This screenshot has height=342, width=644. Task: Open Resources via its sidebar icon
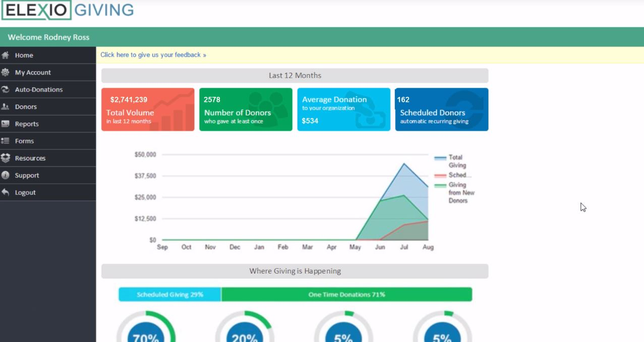5,158
